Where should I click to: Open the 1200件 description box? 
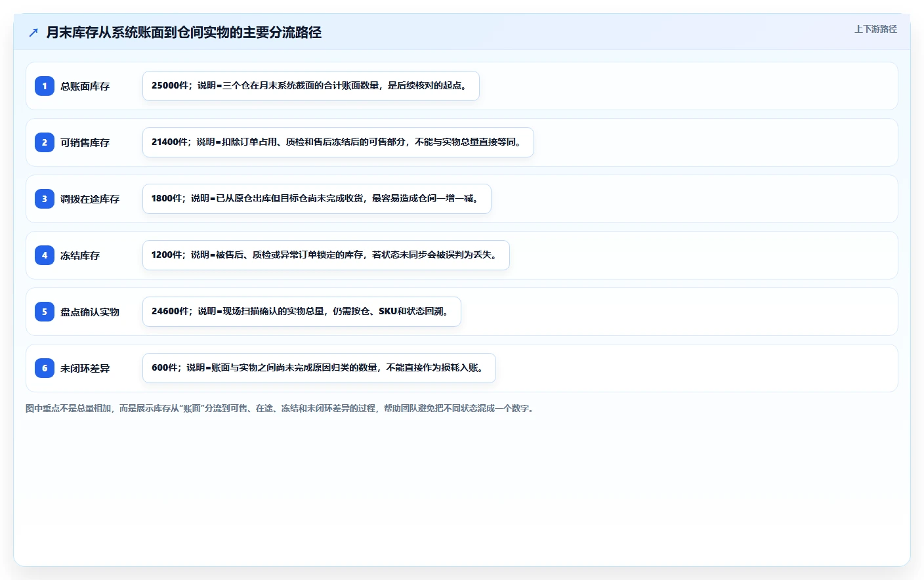[326, 255]
